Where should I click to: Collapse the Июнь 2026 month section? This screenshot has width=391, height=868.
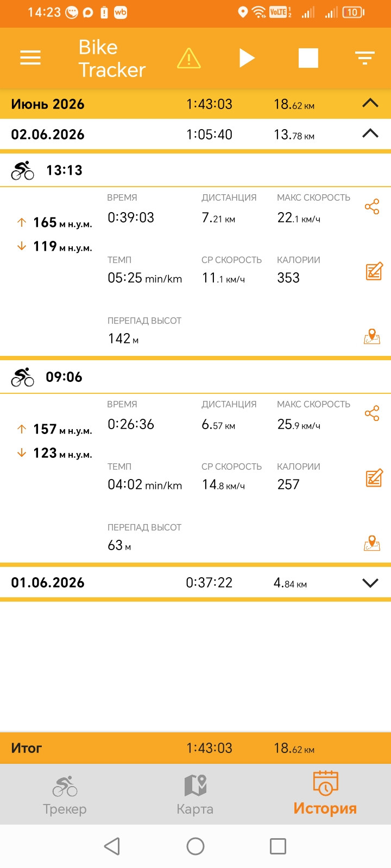(370, 104)
